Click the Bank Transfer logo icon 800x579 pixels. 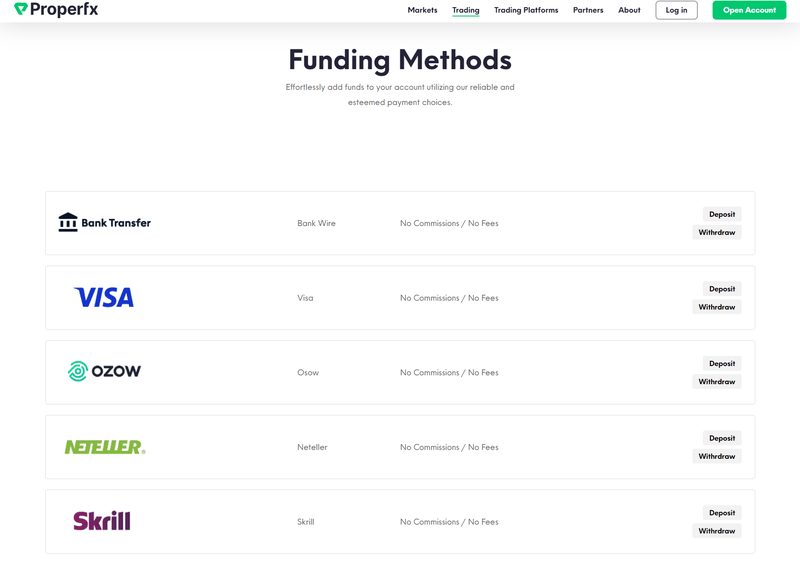click(x=68, y=222)
